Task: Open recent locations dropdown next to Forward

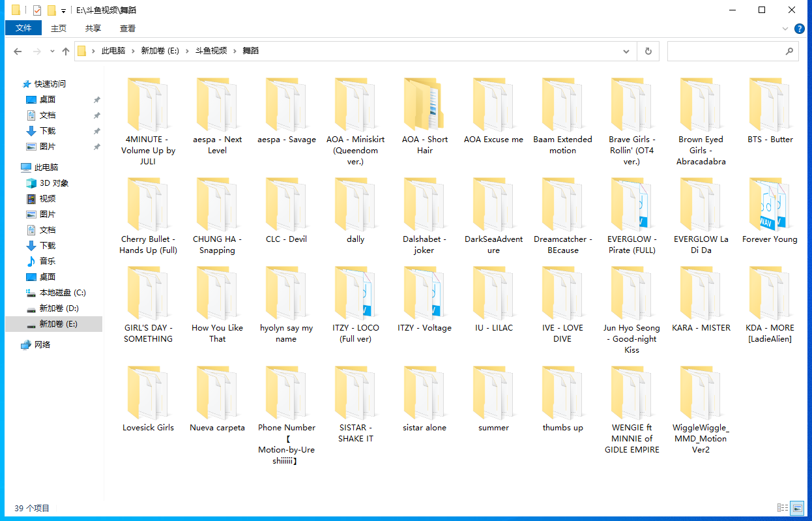Action: [x=52, y=52]
